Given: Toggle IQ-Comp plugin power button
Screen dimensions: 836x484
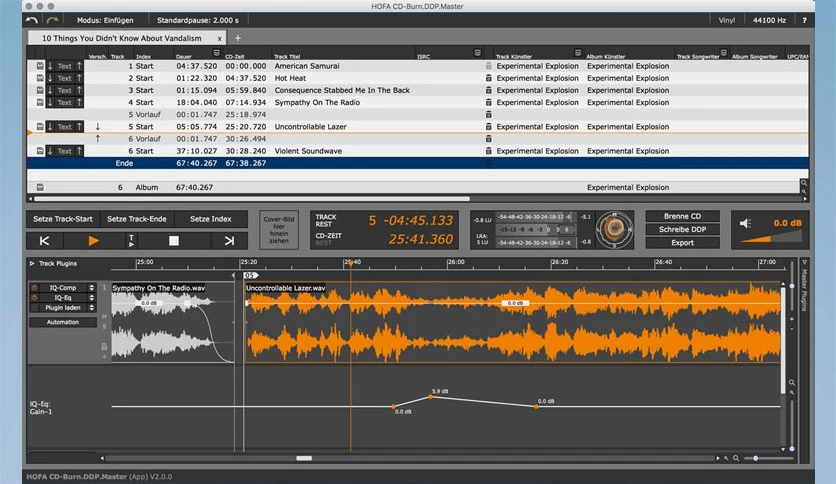Looking at the screenshot, I should click(x=34, y=288).
